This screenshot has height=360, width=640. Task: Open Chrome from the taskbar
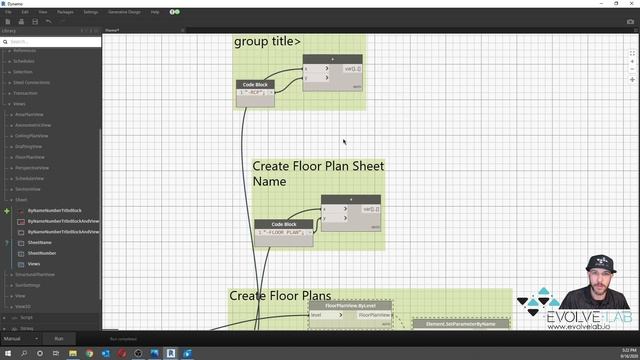(89, 353)
